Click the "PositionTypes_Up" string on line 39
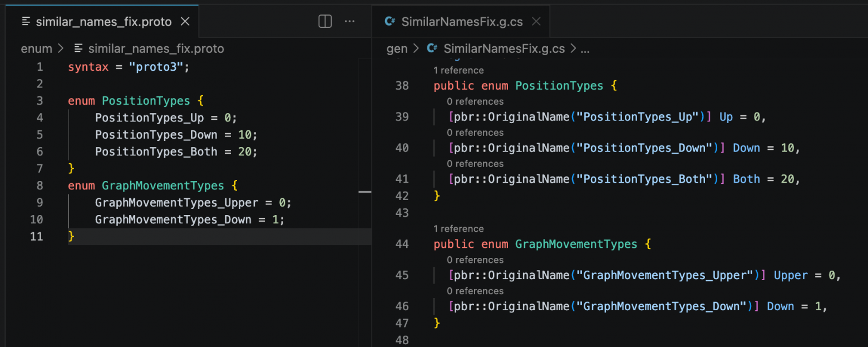Image resolution: width=868 pixels, height=347 pixels. click(638, 117)
